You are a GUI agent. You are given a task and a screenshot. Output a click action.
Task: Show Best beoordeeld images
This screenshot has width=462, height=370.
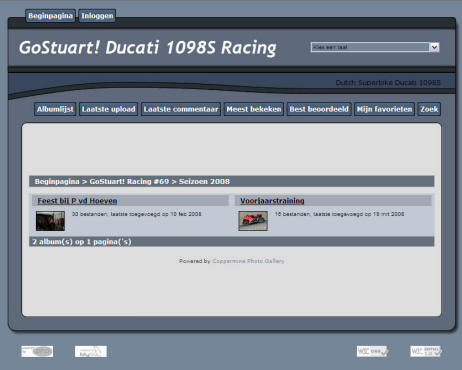[x=319, y=109]
